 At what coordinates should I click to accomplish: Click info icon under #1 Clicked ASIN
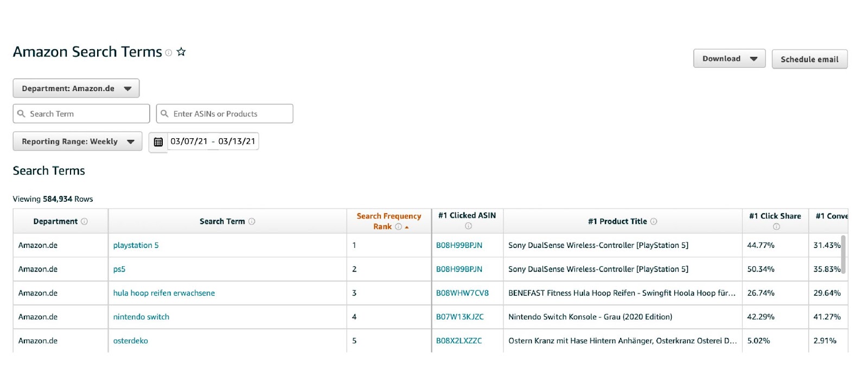(x=468, y=226)
